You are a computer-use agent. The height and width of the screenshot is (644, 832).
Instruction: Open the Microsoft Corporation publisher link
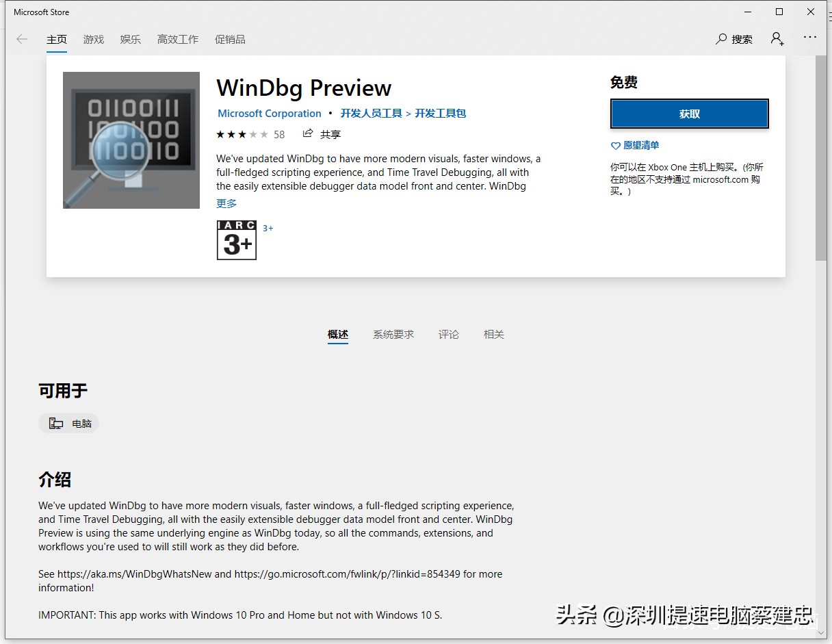[x=269, y=113]
